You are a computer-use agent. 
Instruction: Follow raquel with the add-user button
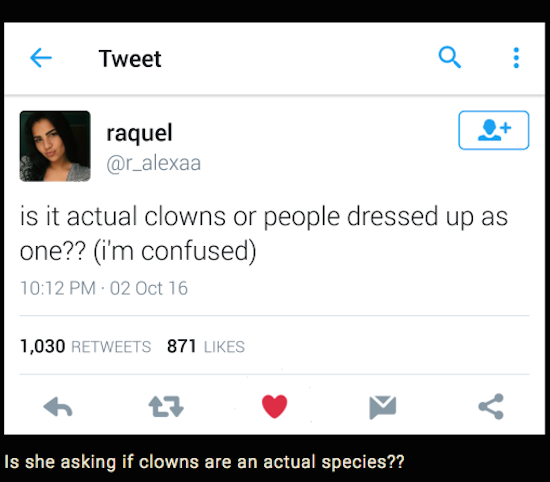pyautogui.click(x=494, y=130)
